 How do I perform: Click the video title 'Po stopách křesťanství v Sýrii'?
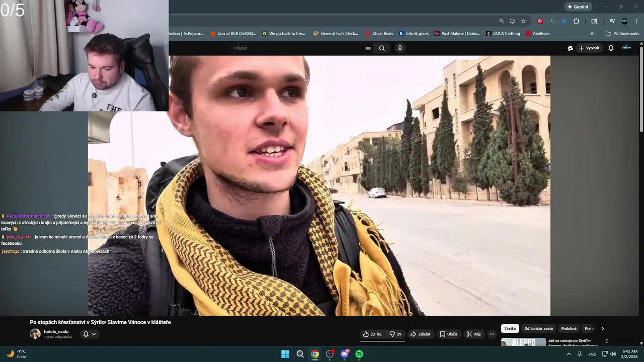click(x=101, y=322)
